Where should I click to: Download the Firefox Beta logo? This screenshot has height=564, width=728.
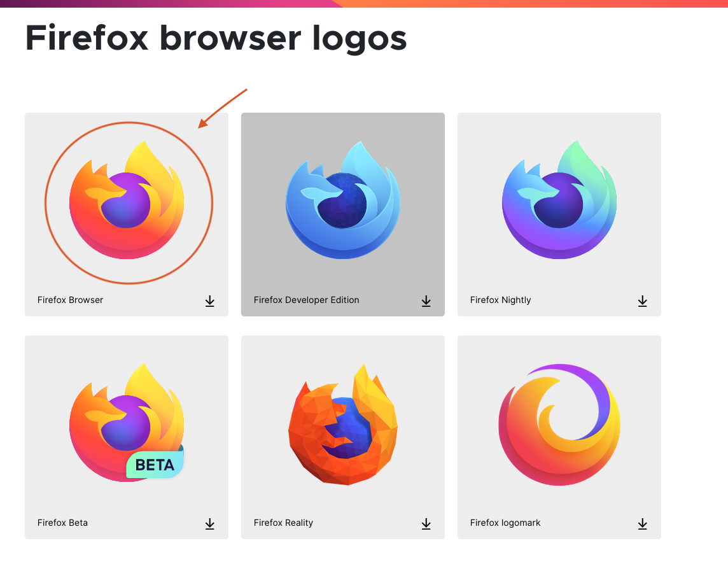pos(210,524)
